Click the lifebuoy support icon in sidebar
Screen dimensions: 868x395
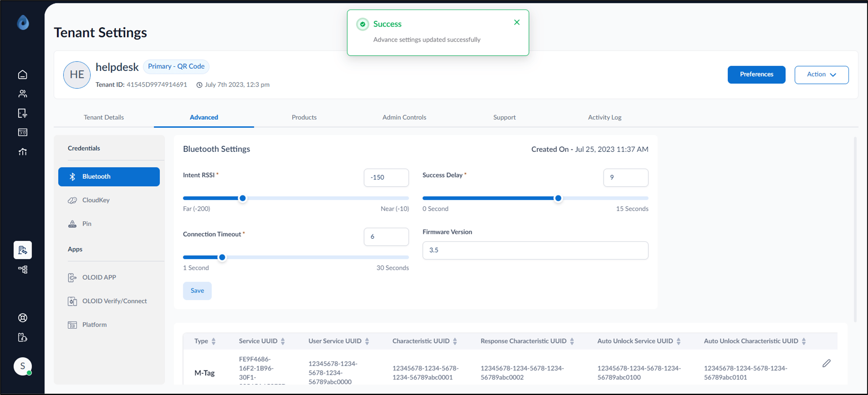click(23, 318)
